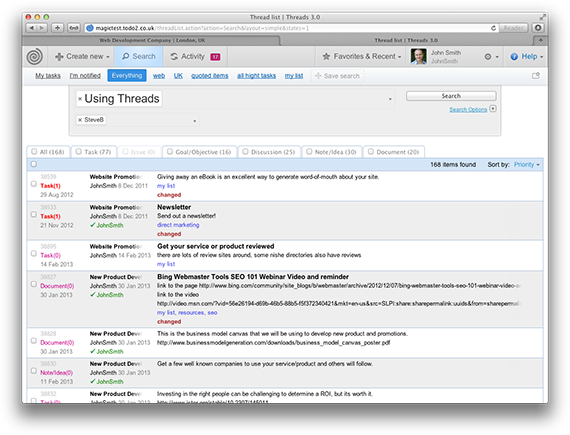
Task: Go forward with browser forward arrow
Action: tap(42, 28)
